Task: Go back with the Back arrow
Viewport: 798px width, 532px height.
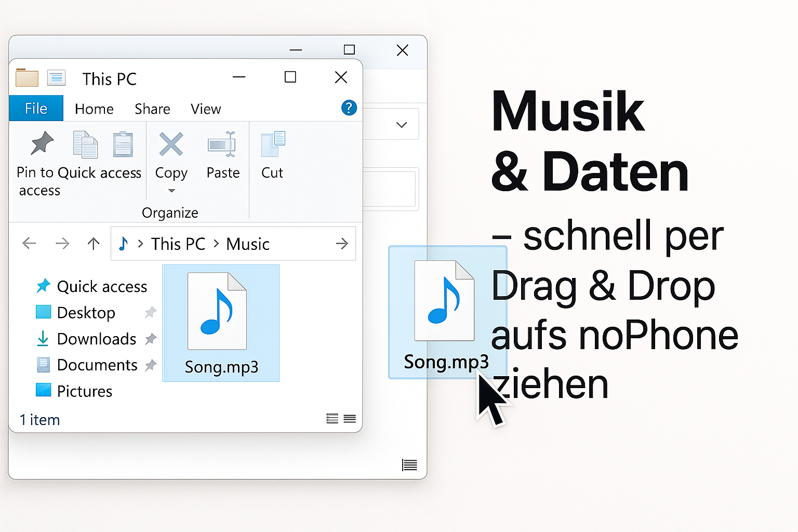Action: [30, 244]
